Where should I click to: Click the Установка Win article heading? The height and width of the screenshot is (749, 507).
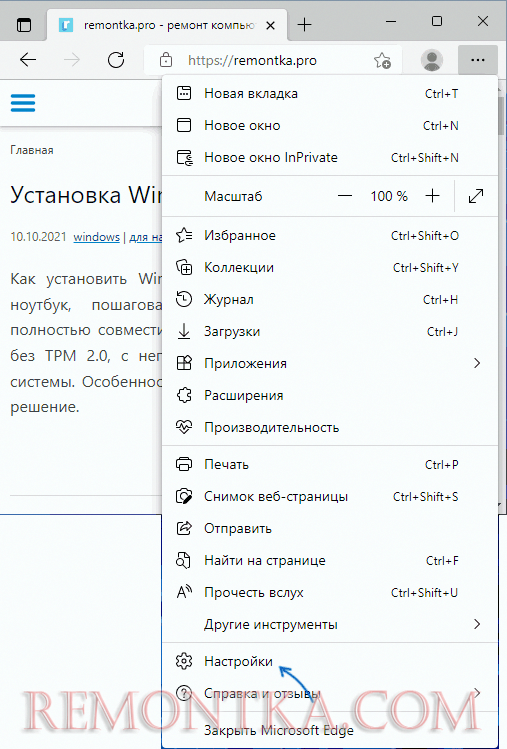point(86,195)
